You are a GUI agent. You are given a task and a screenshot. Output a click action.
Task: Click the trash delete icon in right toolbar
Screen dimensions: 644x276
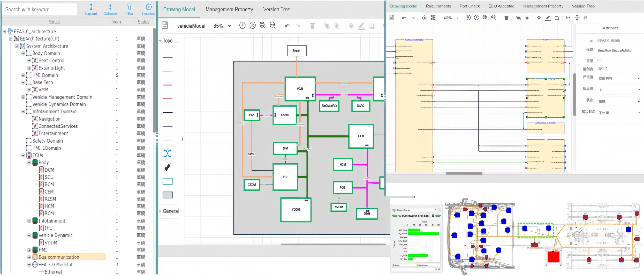click(506, 18)
